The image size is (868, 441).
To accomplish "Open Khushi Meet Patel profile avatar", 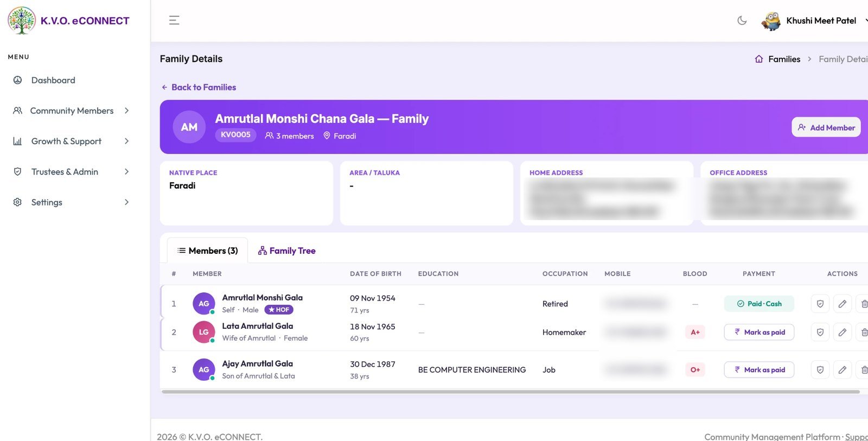I will 771,21.
